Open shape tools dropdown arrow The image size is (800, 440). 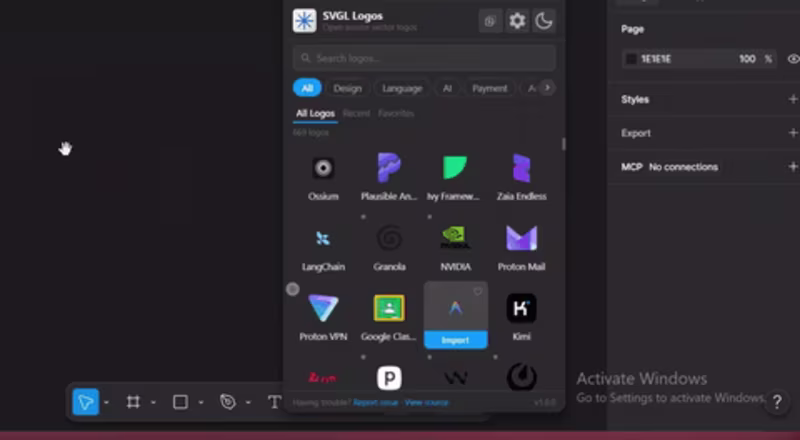pyautogui.click(x=201, y=403)
